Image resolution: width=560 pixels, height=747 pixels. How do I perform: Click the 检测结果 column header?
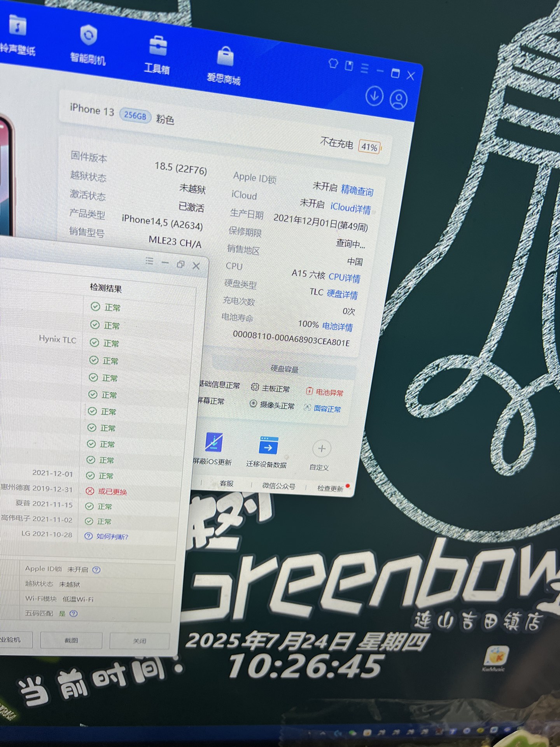(106, 288)
